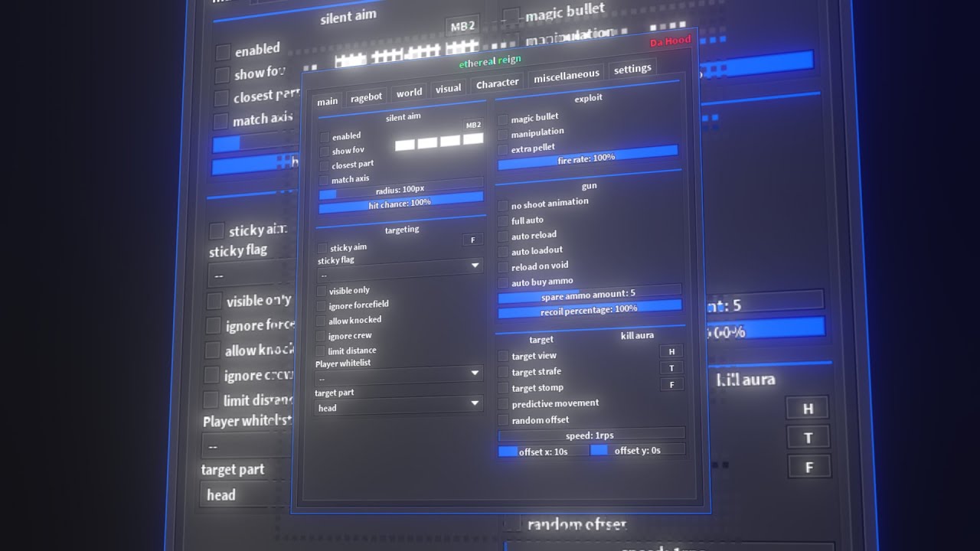
Task: Enable the manipulation checkbox in front window
Action: (503, 134)
